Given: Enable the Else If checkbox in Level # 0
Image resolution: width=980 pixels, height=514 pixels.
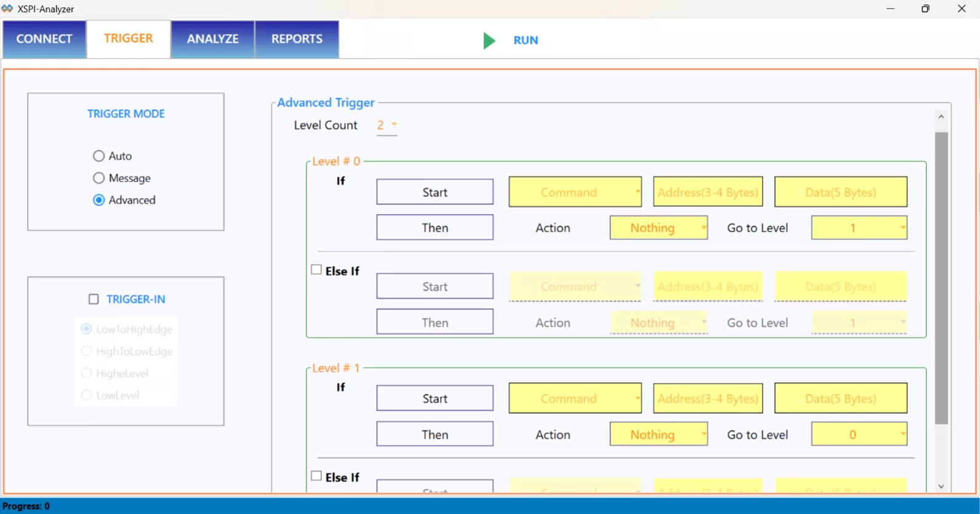Looking at the screenshot, I should point(316,270).
